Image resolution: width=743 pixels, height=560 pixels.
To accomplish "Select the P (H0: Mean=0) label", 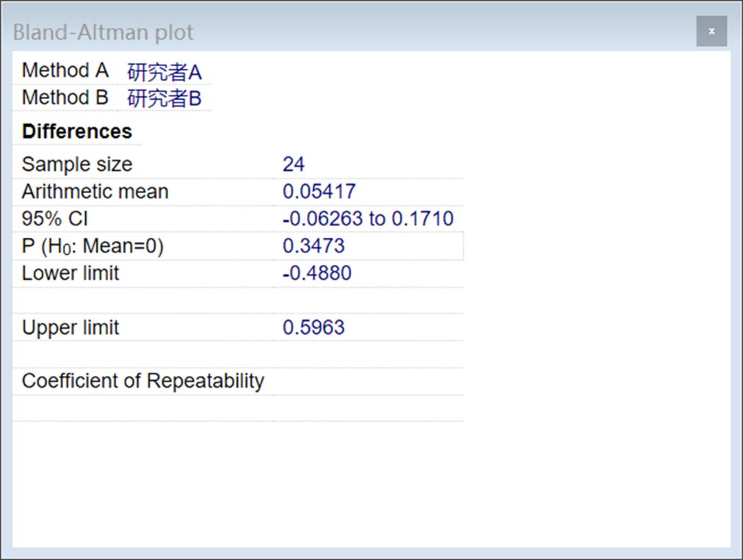I will coord(93,247).
